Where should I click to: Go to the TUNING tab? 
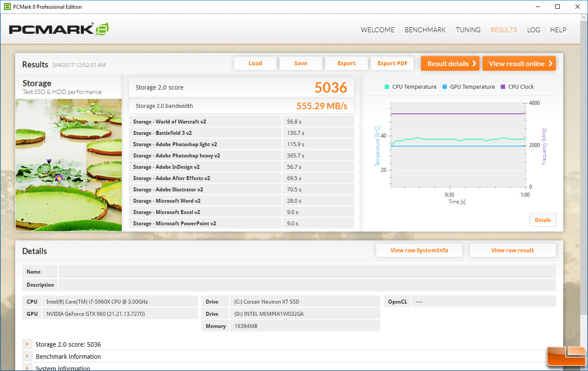point(468,30)
